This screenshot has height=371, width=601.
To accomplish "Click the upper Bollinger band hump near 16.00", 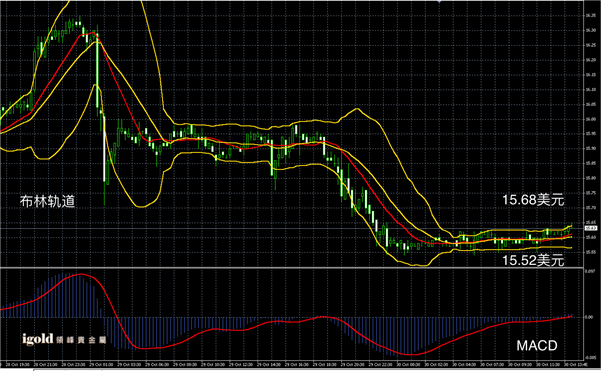I will (356, 109).
